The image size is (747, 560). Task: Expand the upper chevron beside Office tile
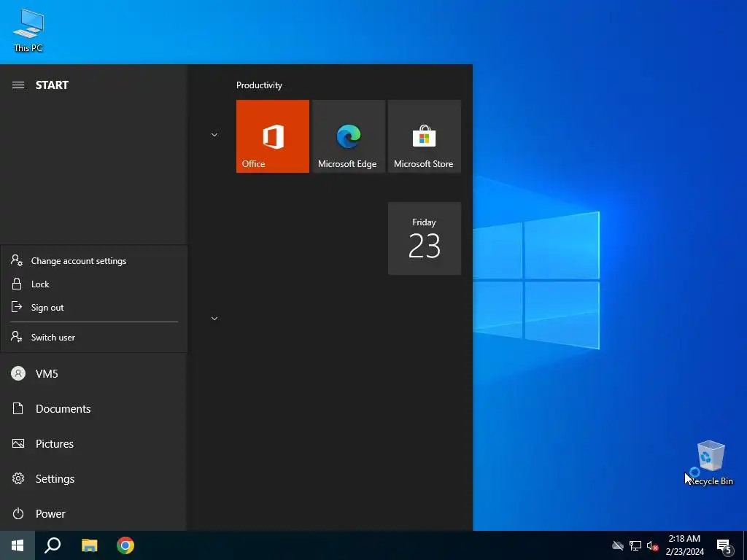214,135
